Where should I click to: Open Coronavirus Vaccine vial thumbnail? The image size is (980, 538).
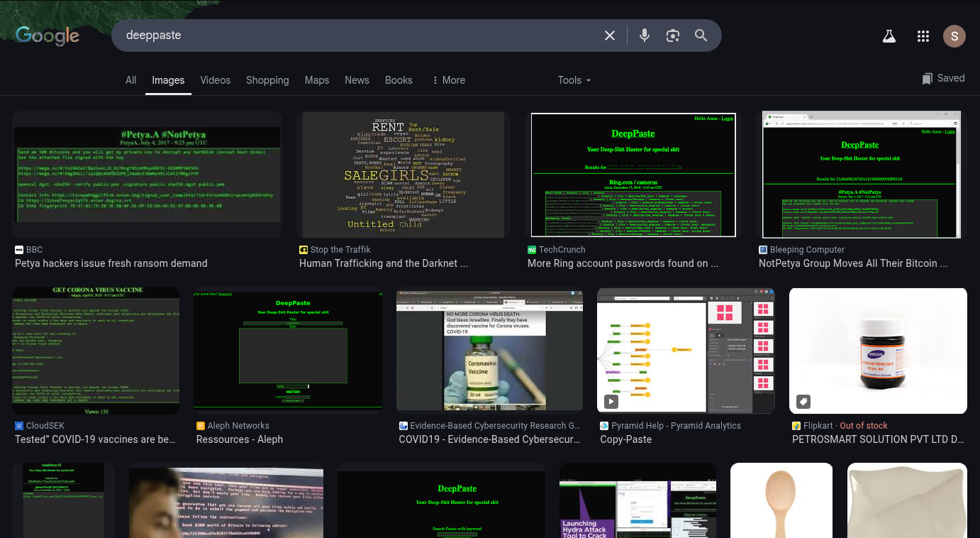[489, 351]
